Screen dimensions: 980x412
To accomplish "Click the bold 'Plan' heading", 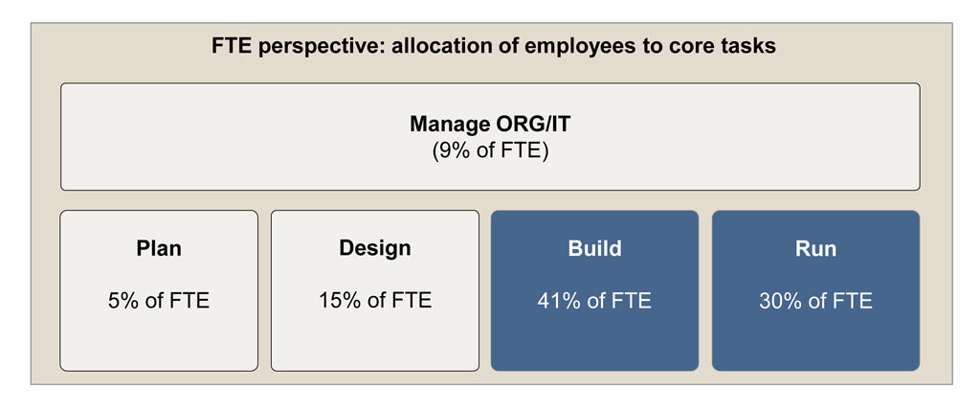I will pyautogui.click(x=159, y=248).
